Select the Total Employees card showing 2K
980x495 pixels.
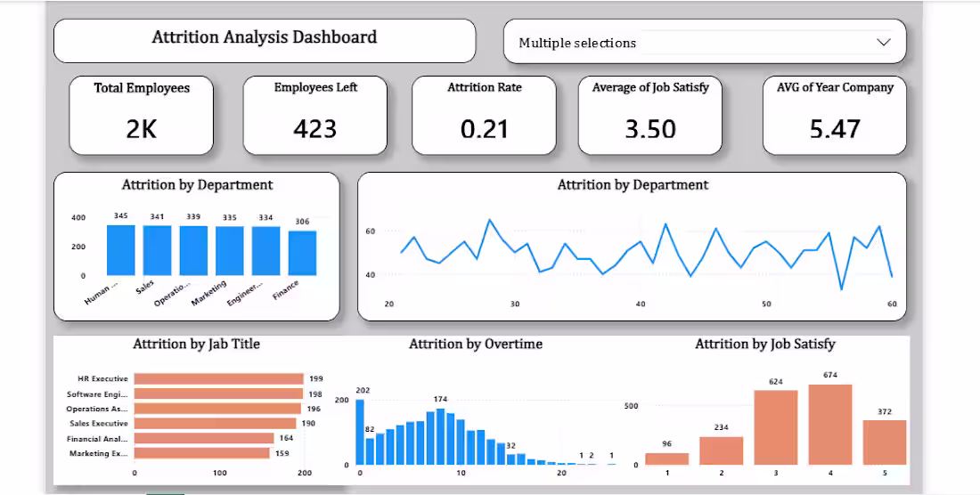tap(142, 116)
